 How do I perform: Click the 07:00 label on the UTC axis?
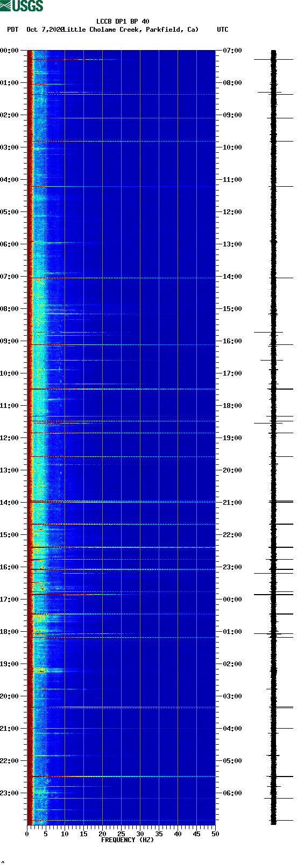pos(232,51)
